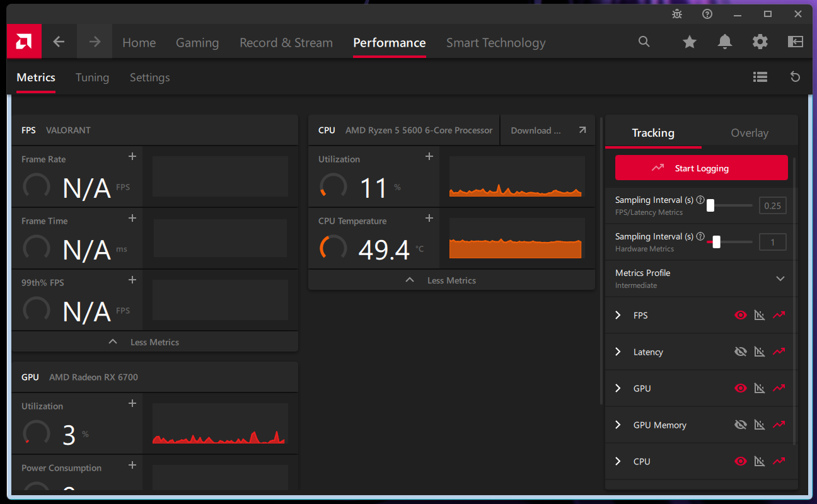The height and width of the screenshot is (504, 817).
Task: Click the plus icon for GPU Utilization
Action: coord(132,403)
